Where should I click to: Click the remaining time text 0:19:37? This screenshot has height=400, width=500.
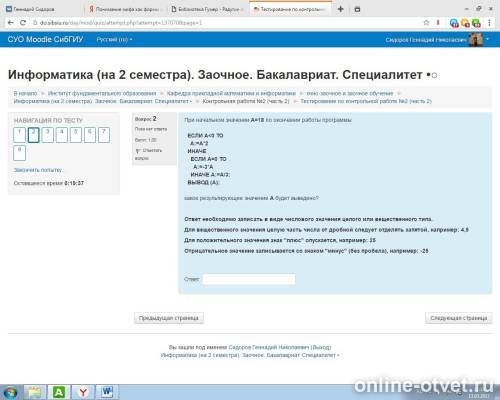74,183
